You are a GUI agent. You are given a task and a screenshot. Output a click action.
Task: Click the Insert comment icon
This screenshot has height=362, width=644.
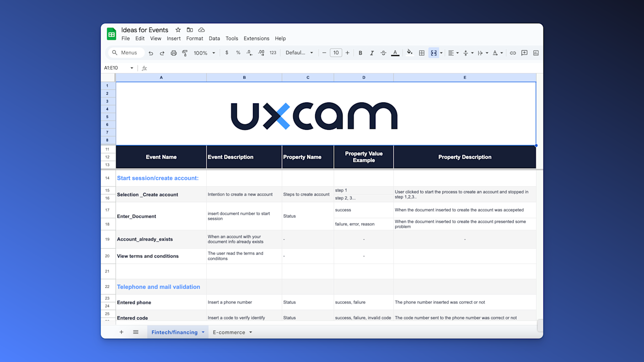click(524, 53)
